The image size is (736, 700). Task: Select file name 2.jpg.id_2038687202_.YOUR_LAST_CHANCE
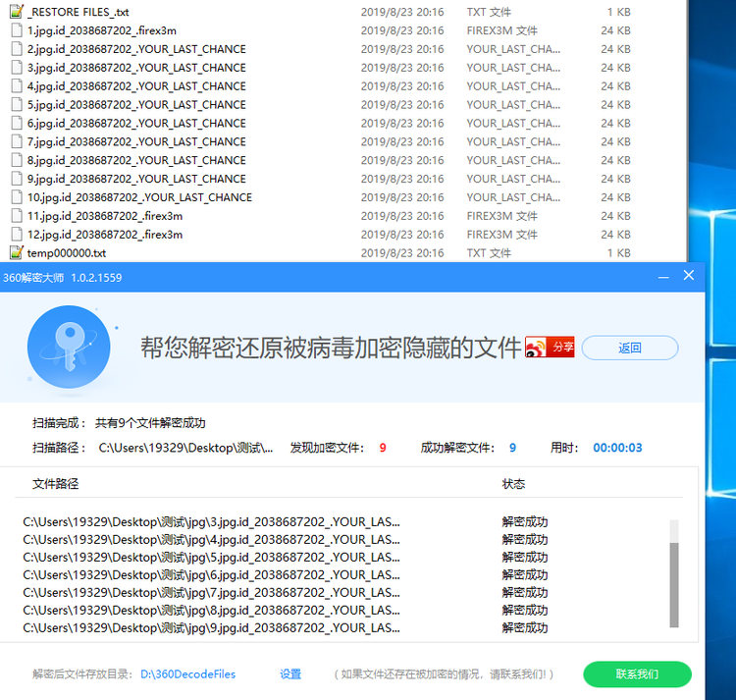(x=136, y=49)
